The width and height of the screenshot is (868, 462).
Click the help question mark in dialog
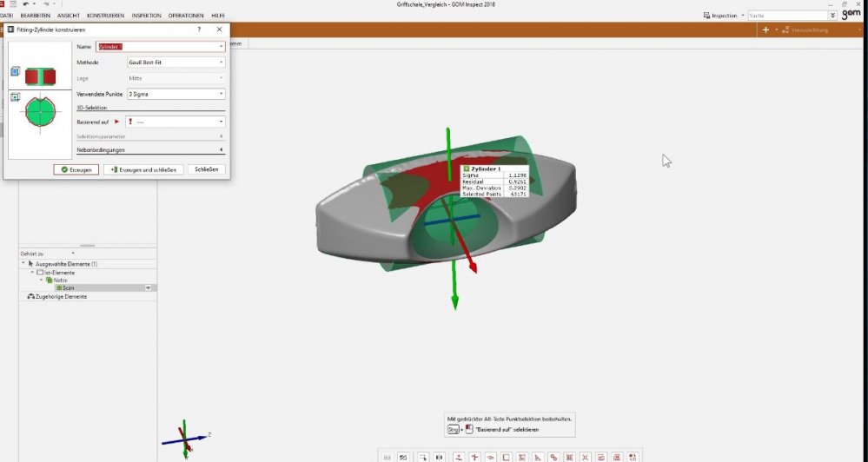tap(200, 30)
